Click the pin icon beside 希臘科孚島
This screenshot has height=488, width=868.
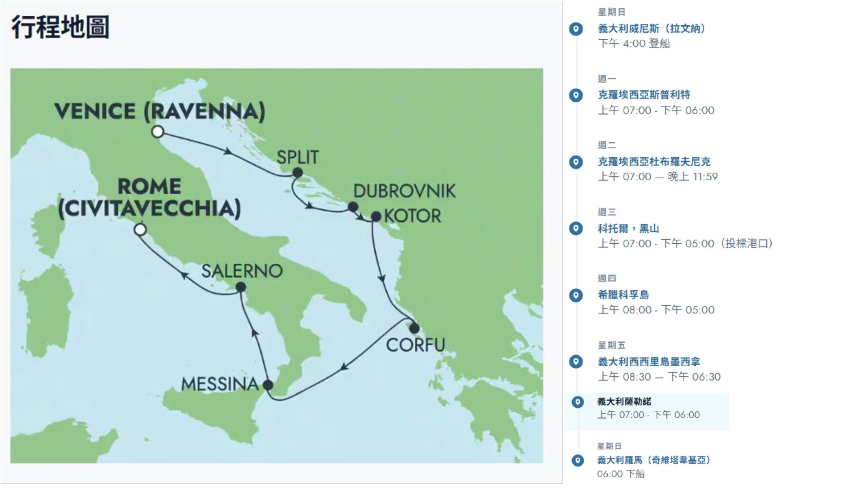[x=576, y=295]
